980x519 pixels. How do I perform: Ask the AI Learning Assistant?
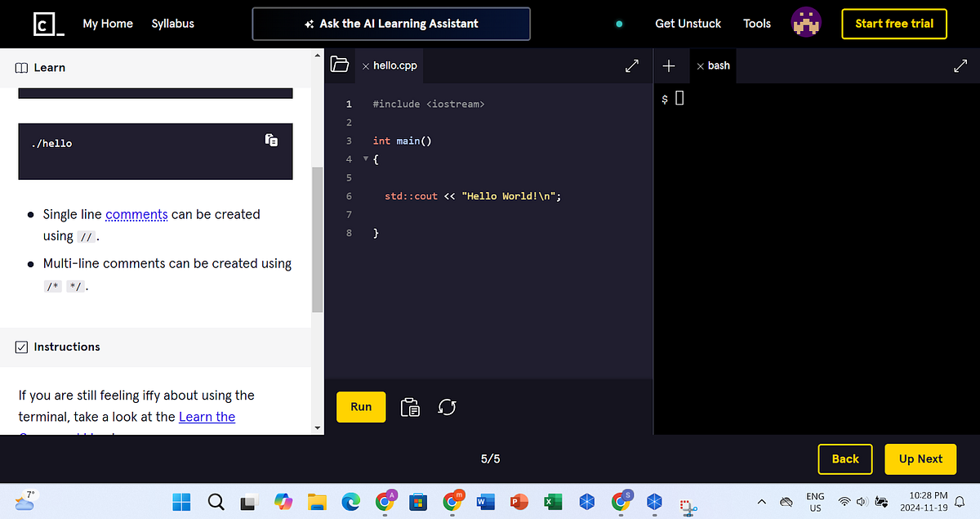tap(391, 24)
